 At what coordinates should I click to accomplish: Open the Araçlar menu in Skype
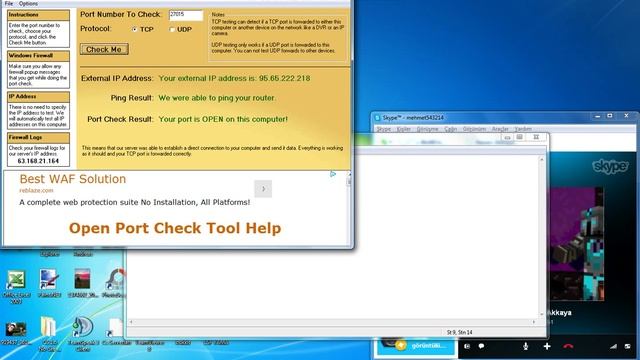point(500,129)
